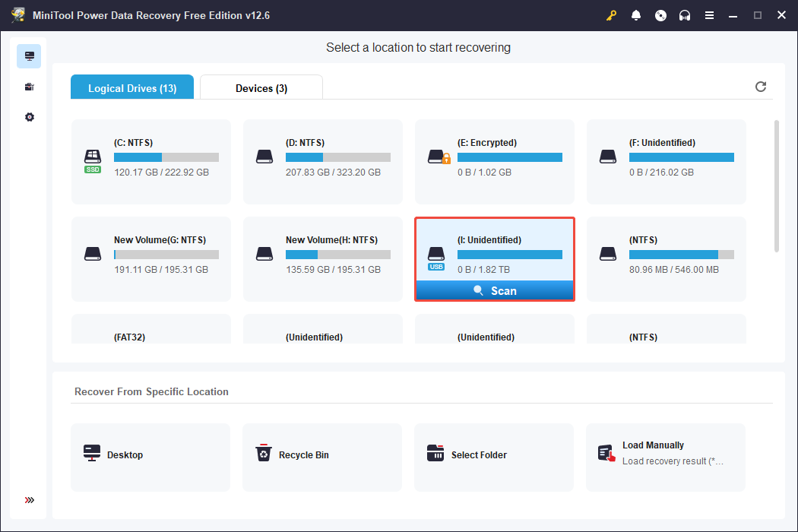Viewport: 798px width, 532px height.
Task: Switch to Devices (3) tab
Action: point(261,87)
